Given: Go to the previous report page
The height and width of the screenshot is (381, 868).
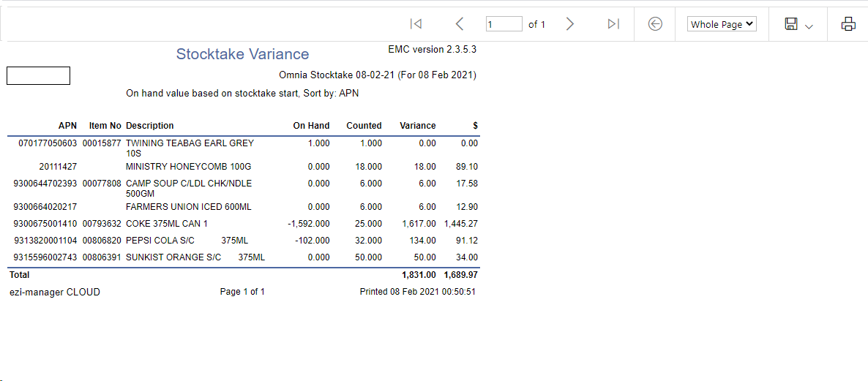Looking at the screenshot, I should pyautogui.click(x=459, y=24).
